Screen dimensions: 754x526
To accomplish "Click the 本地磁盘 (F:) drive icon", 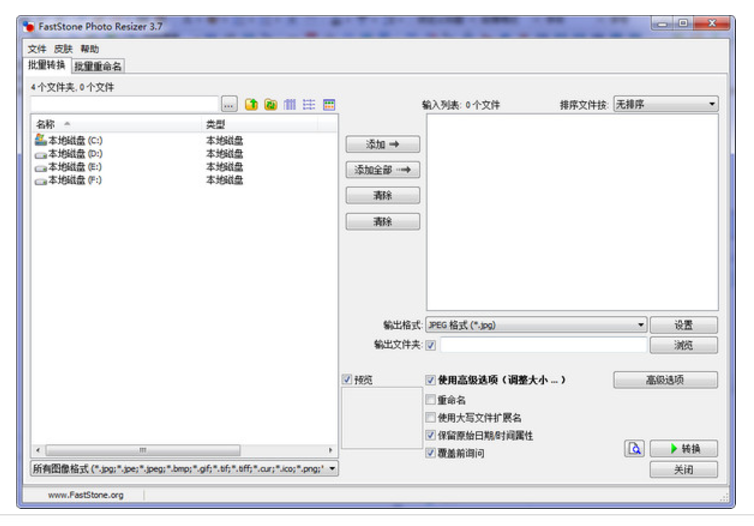I will pos(40,180).
